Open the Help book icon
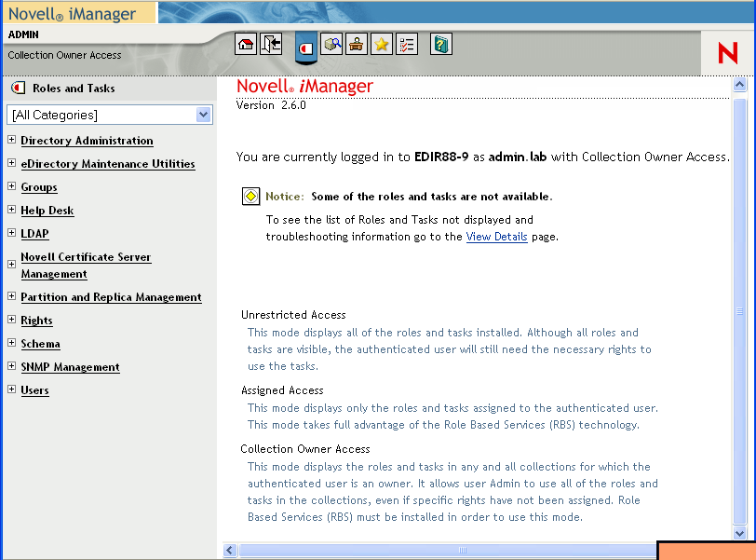The height and width of the screenshot is (560, 756). pyautogui.click(x=441, y=45)
